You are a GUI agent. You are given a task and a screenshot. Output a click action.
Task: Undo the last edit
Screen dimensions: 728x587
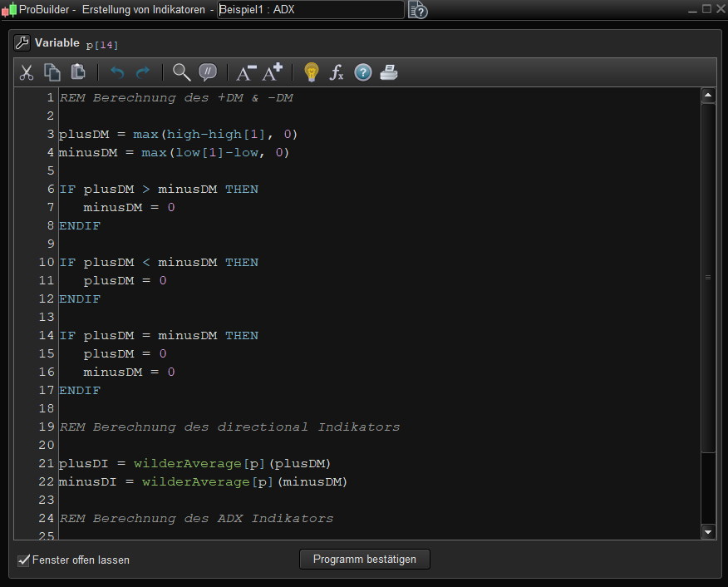(x=117, y=72)
